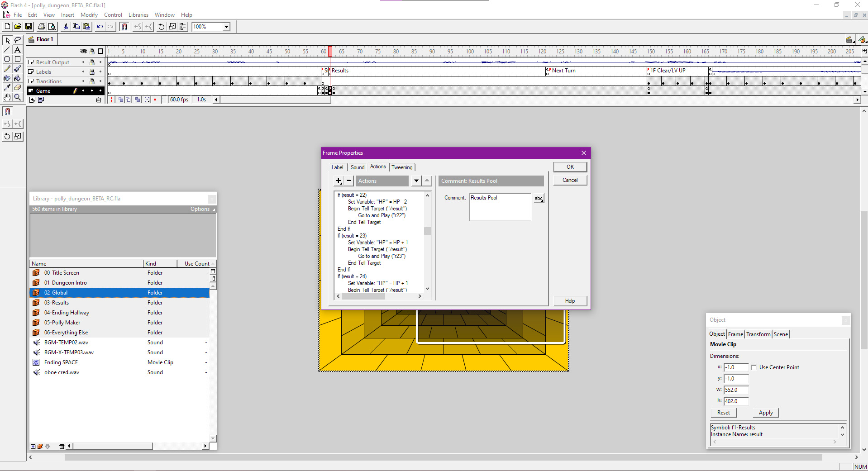Select the 03-Results library folder
The width and height of the screenshot is (868, 471).
57,303
